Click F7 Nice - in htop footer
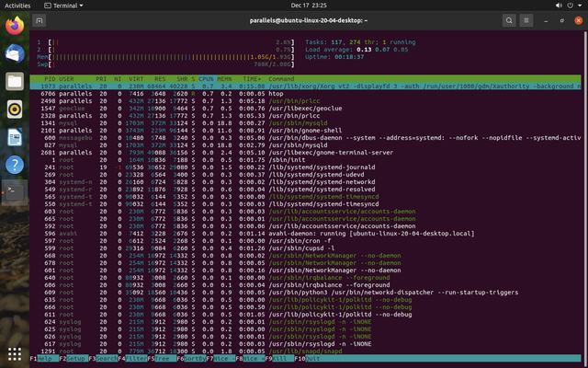 (x=220, y=359)
